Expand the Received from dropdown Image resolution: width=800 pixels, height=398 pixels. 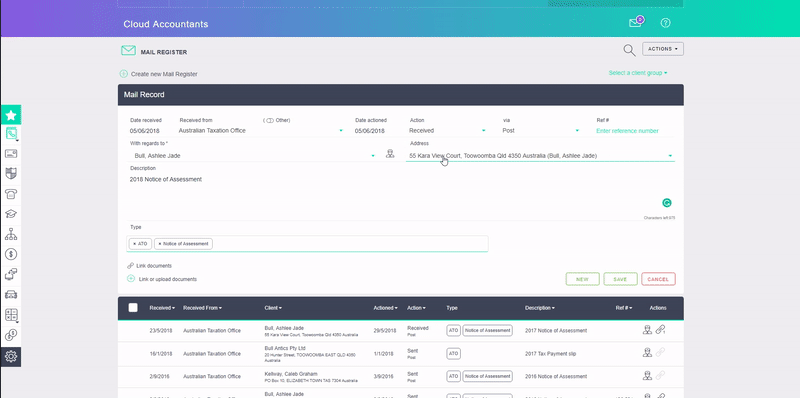click(341, 131)
